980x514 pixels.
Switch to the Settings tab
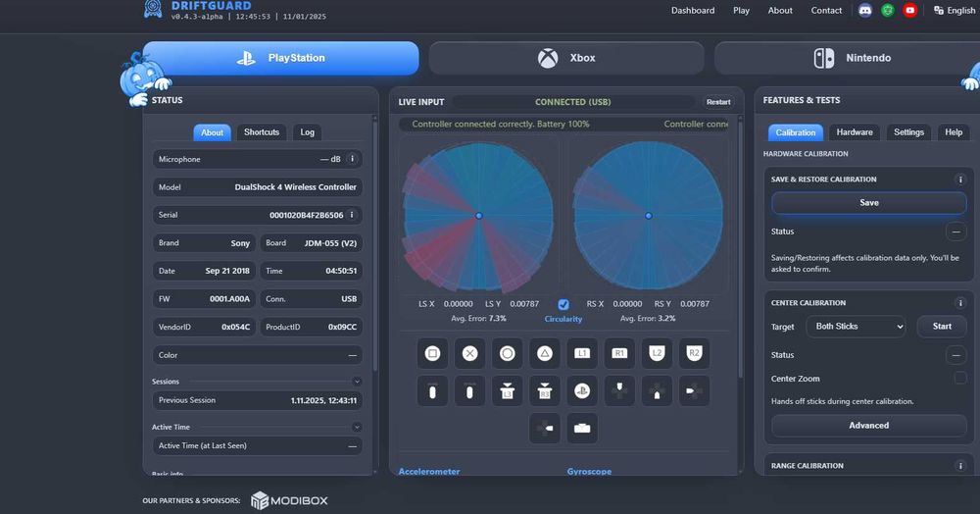click(x=908, y=132)
